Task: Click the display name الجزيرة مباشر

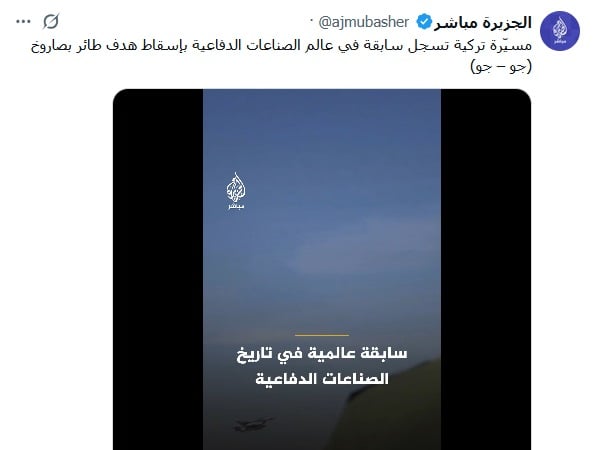Action: pyautogui.click(x=483, y=22)
